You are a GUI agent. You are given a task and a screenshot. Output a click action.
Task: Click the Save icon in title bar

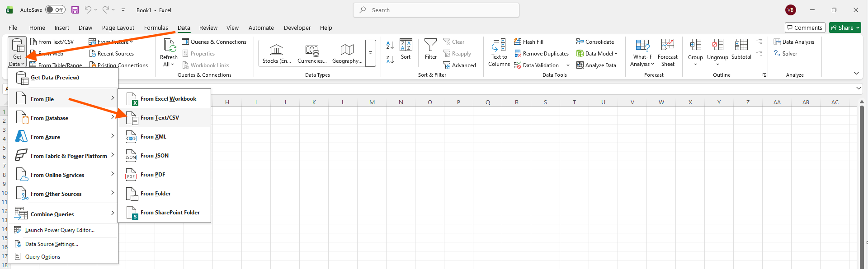click(x=75, y=10)
